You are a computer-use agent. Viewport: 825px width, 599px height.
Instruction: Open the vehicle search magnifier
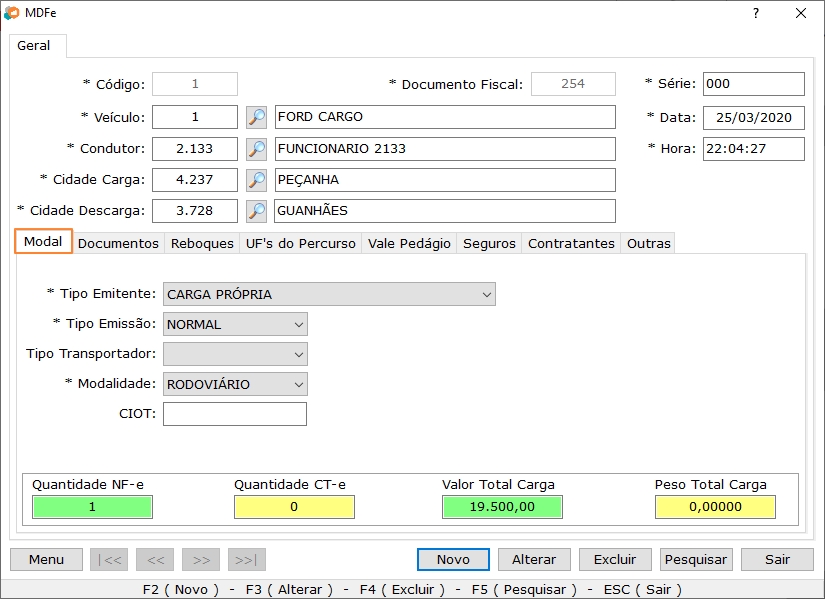[x=255, y=116]
